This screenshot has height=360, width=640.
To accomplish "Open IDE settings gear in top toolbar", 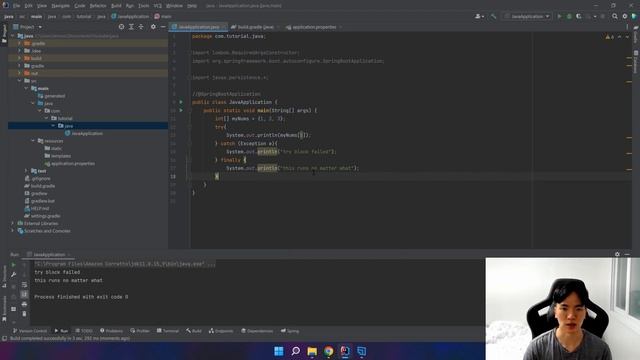I will click(x=624, y=16).
